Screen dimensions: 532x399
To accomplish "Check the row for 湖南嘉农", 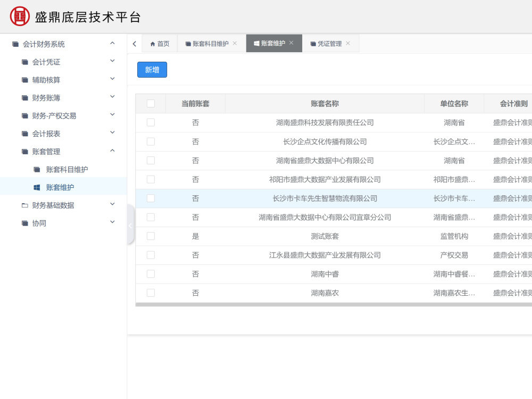I will (x=151, y=293).
